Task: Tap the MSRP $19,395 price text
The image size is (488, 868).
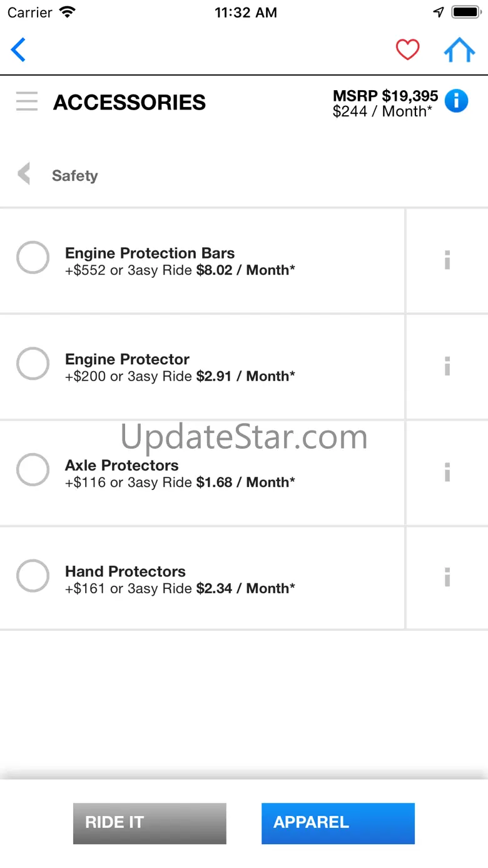Action: click(x=385, y=96)
